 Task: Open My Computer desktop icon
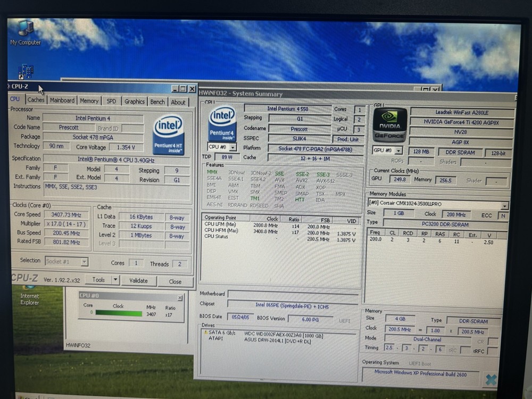[26, 33]
